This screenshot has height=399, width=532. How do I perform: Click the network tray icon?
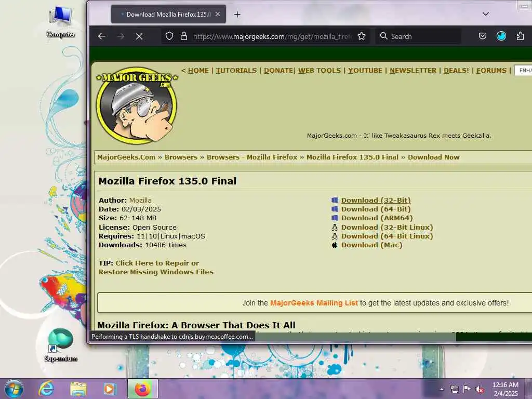454,390
